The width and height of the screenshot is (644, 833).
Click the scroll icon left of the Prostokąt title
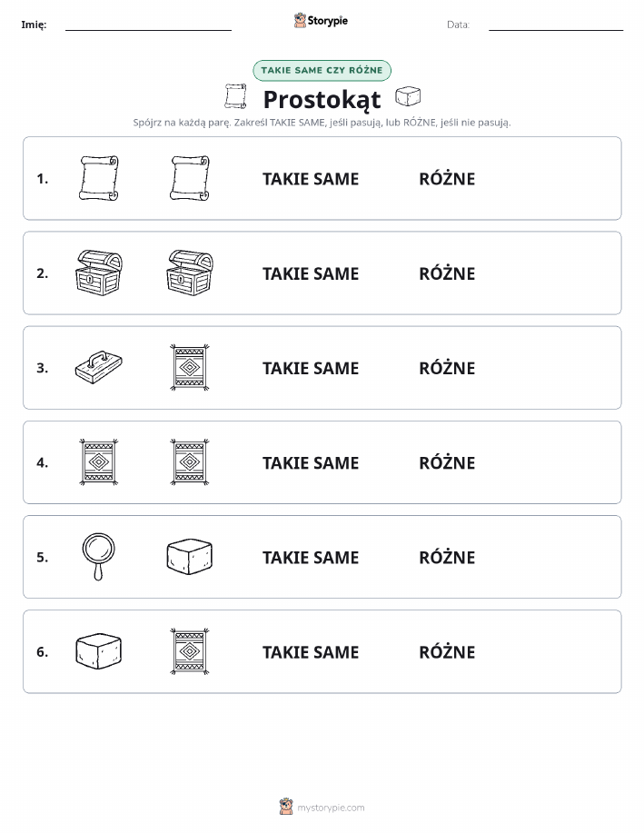(x=235, y=96)
